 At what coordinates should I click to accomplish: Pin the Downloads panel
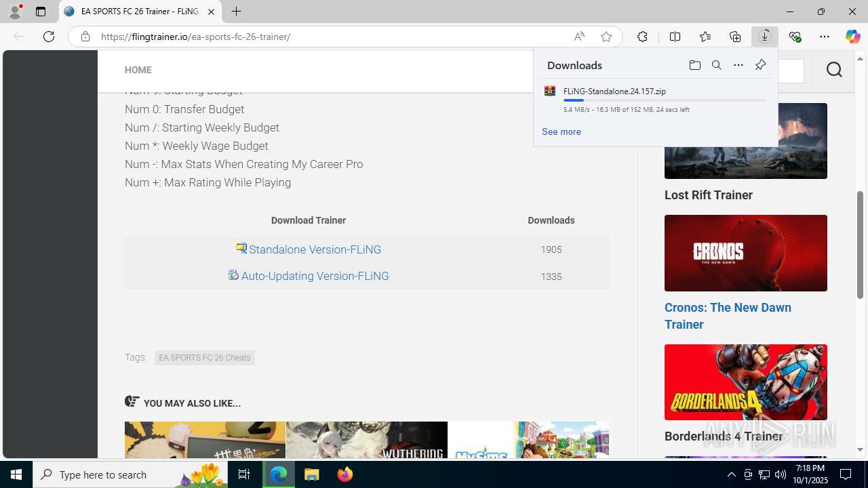[x=760, y=65]
